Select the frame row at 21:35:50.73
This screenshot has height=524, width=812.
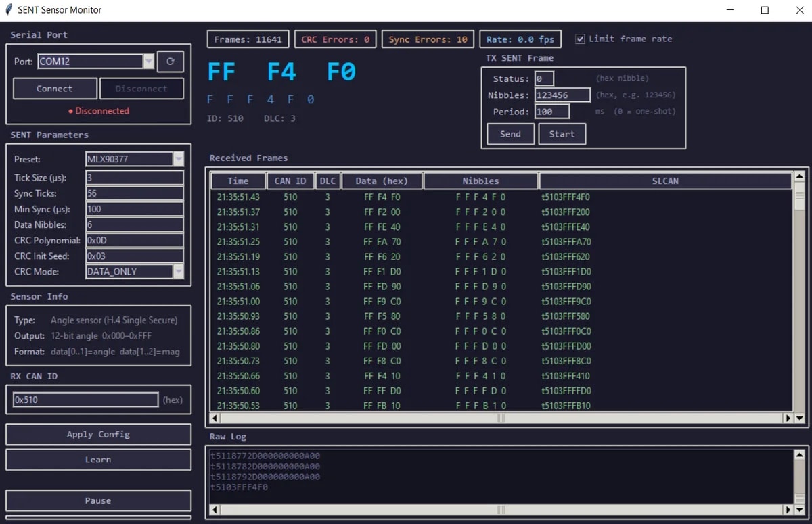(x=501, y=361)
